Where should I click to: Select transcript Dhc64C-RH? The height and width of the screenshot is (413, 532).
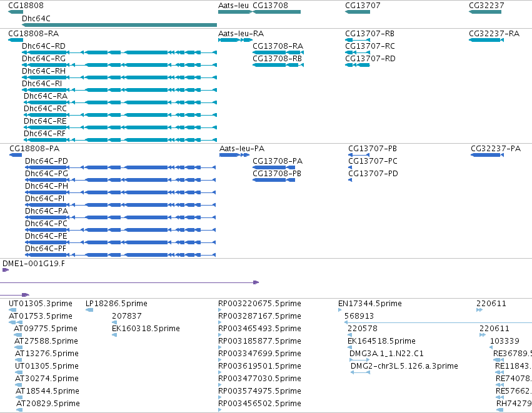(x=43, y=71)
